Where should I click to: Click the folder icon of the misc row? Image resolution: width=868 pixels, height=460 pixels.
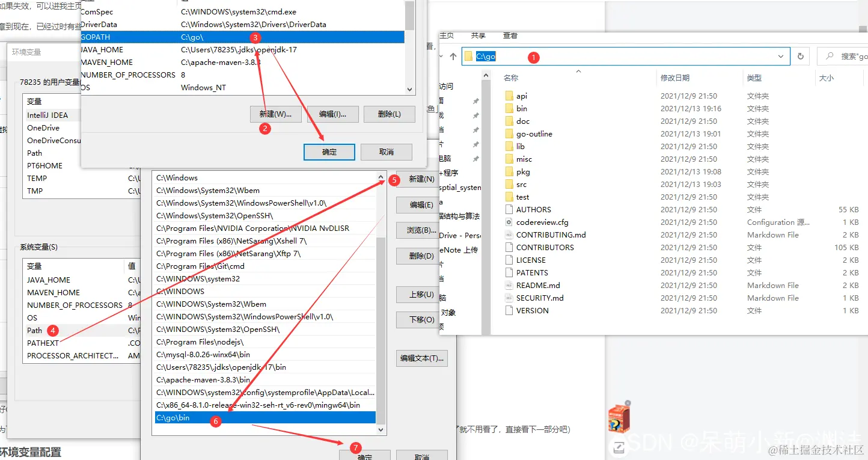[509, 159]
